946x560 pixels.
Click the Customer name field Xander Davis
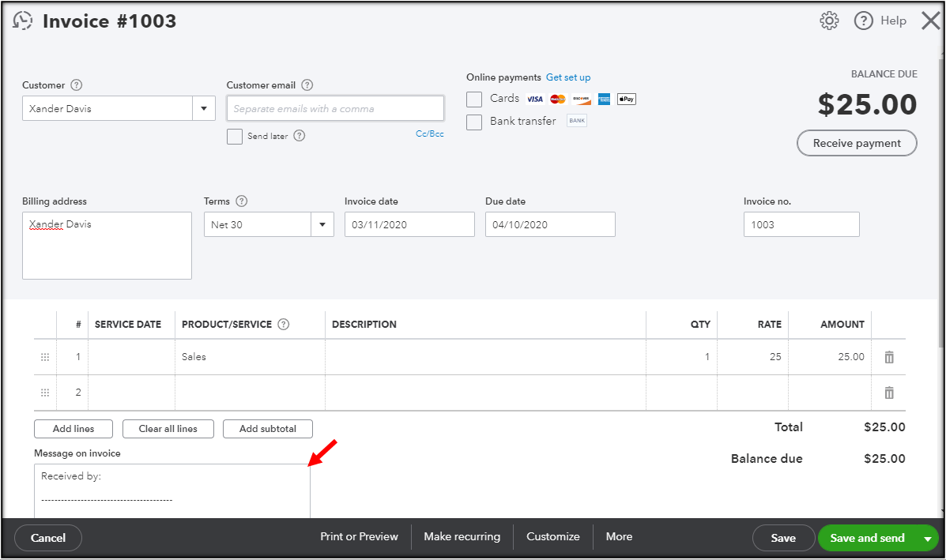click(107, 108)
